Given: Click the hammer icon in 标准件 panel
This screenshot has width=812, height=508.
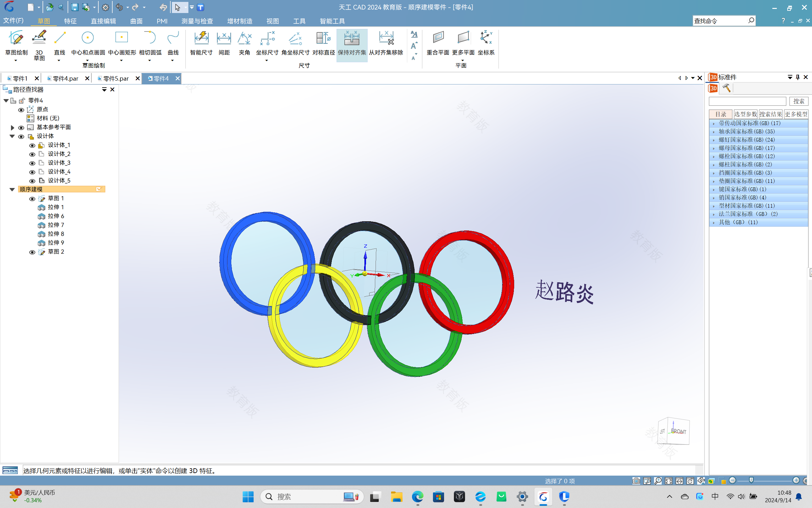Looking at the screenshot, I should 726,88.
